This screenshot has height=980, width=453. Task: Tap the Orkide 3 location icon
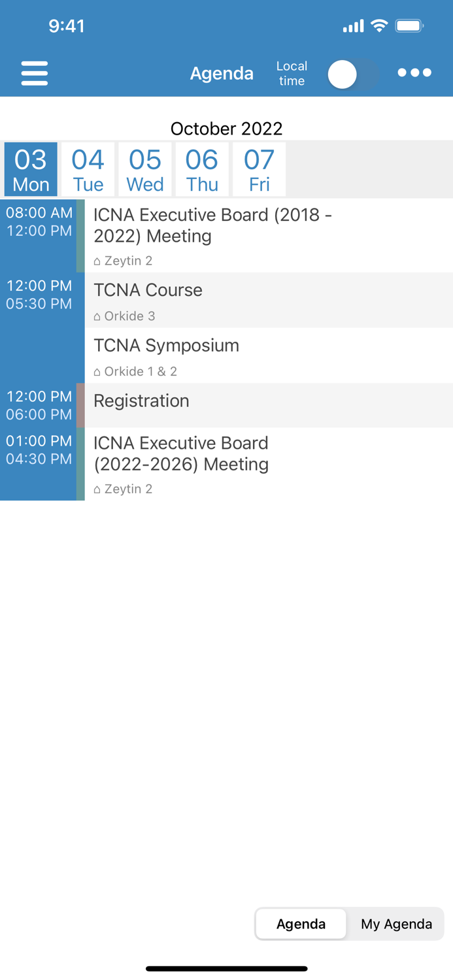click(x=97, y=316)
